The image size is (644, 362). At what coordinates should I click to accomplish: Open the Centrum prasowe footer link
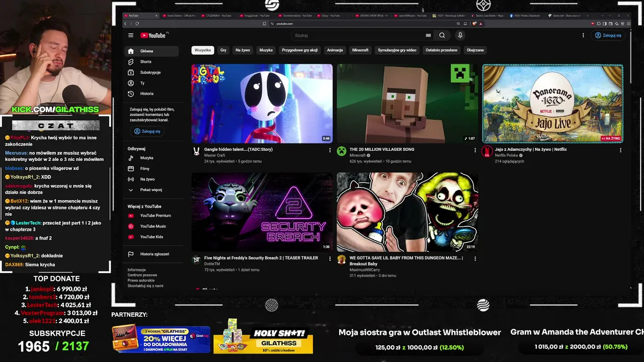click(x=142, y=275)
